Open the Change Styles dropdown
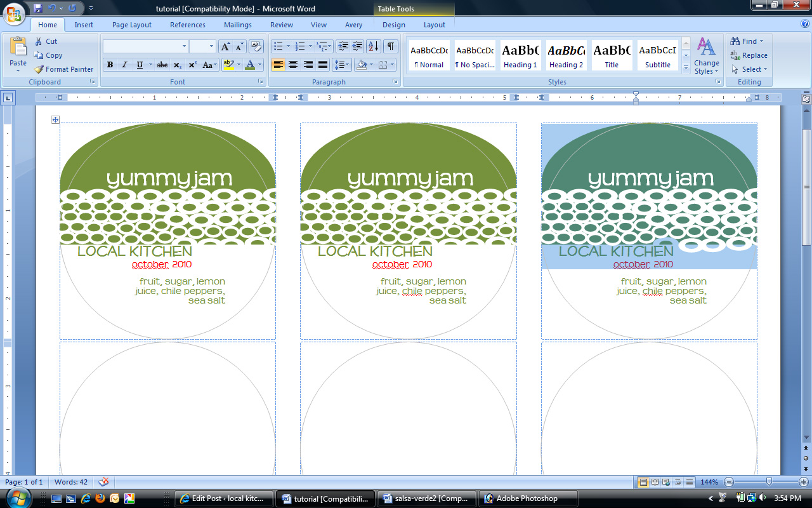Image resolution: width=812 pixels, height=508 pixels. click(x=706, y=56)
